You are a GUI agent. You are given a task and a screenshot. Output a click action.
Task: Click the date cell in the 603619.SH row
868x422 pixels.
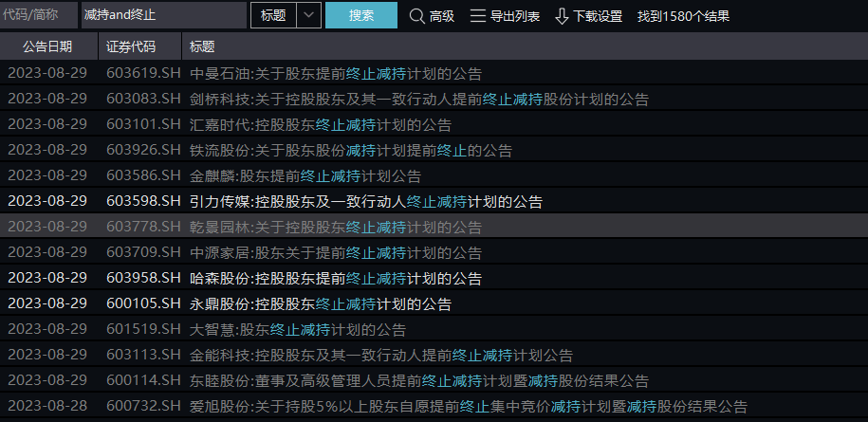47,73
